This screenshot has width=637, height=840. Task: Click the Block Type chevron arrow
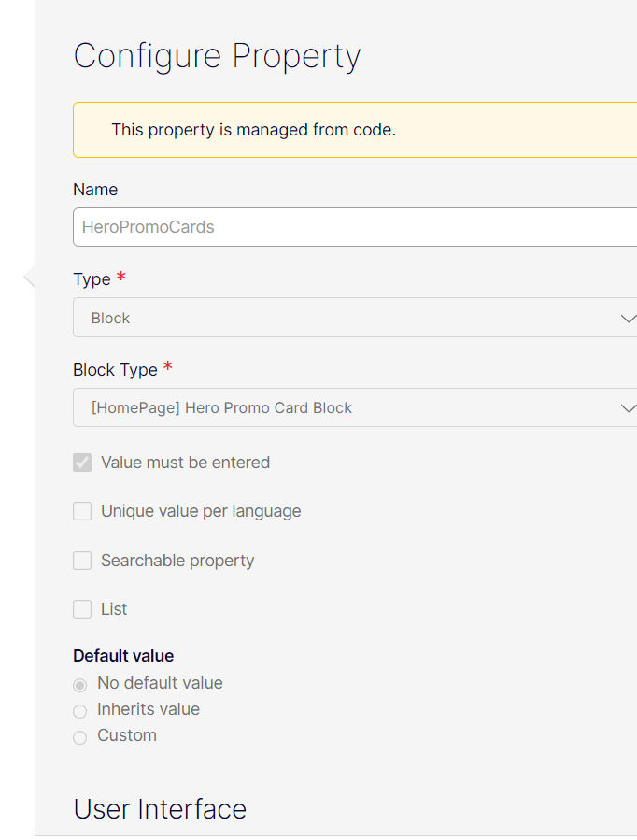tap(627, 408)
